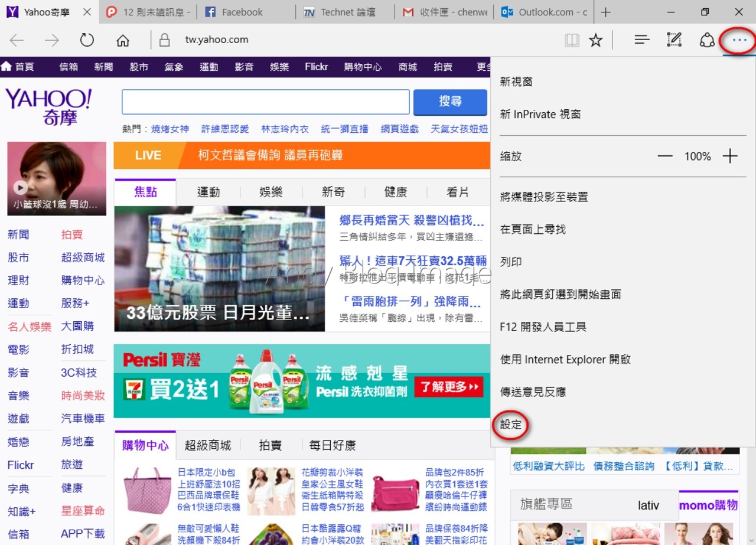This screenshot has width=756, height=545.
Task: Open Reading view book icon
Action: tap(572, 40)
